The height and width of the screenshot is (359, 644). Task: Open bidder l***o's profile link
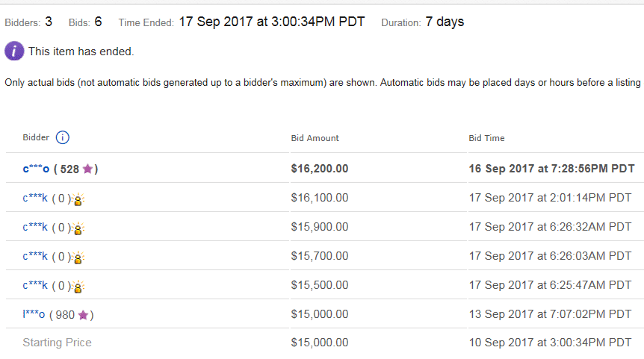click(x=34, y=315)
